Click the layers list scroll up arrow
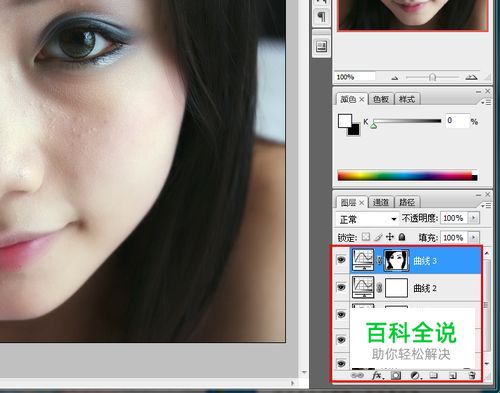 point(487,253)
